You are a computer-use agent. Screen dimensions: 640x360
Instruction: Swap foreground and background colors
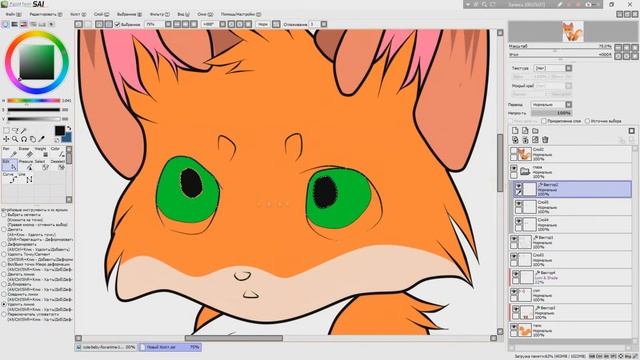point(68,129)
